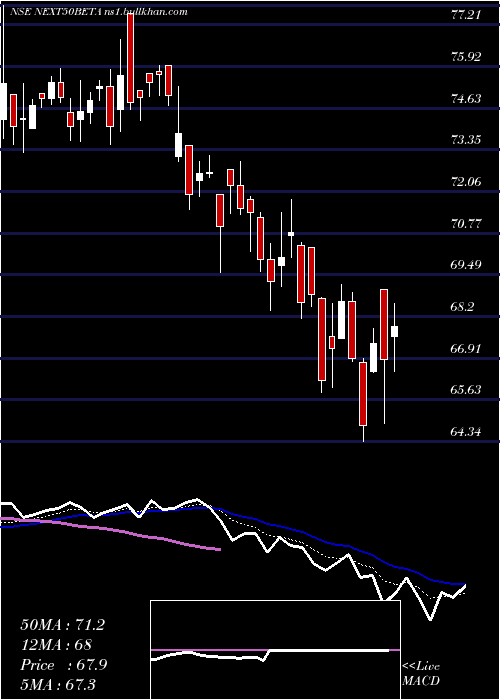Click the last white candle on the right
This screenshot has height=700, width=500.
point(394,331)
